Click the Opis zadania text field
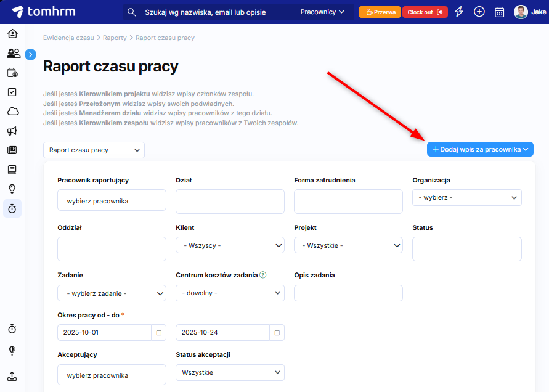The width and height of the screenshot is (549, 392). pos(348,293)
